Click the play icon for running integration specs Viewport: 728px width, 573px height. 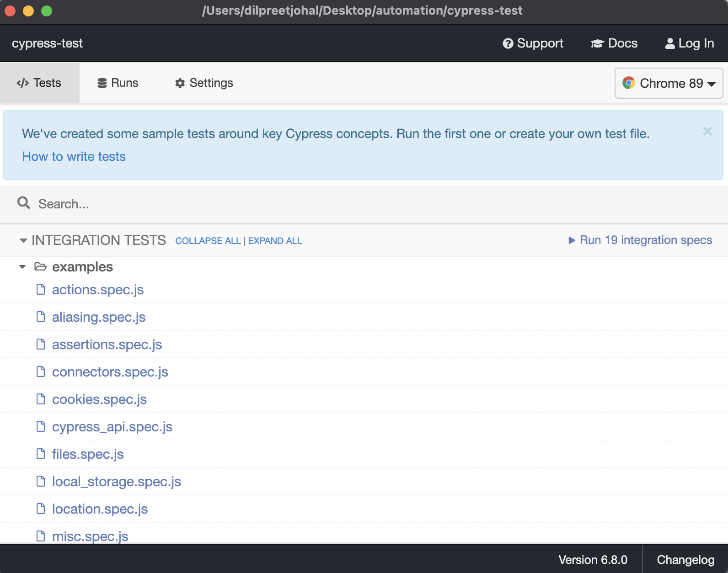(572, 240)
